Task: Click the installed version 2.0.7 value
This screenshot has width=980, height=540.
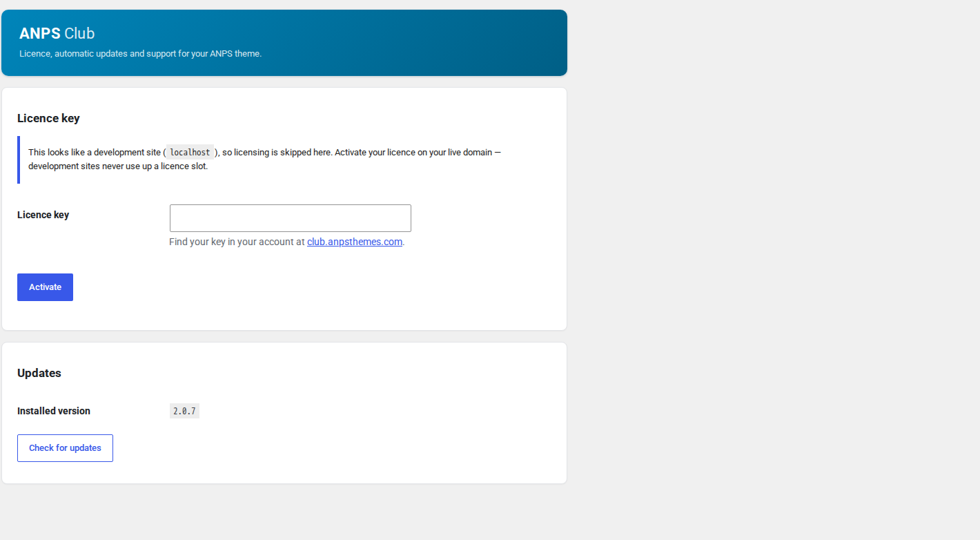Action: (184, 411)
